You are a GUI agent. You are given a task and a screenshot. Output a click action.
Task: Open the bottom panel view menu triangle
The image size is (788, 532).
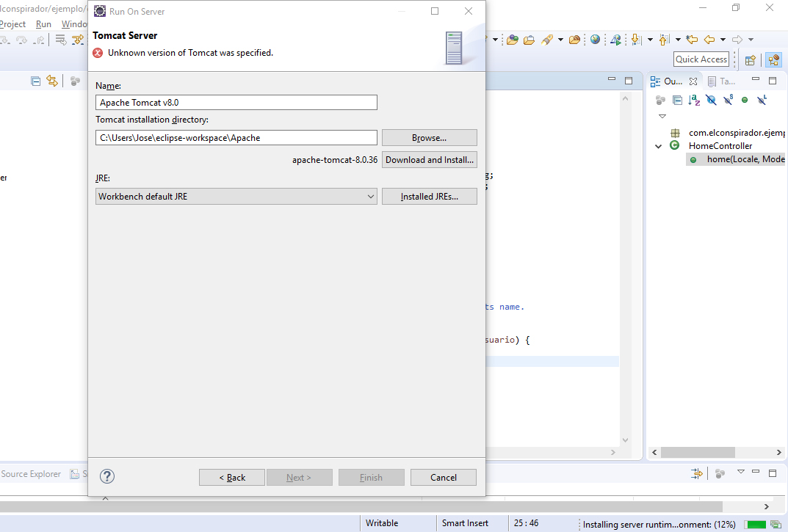[741, 471]
